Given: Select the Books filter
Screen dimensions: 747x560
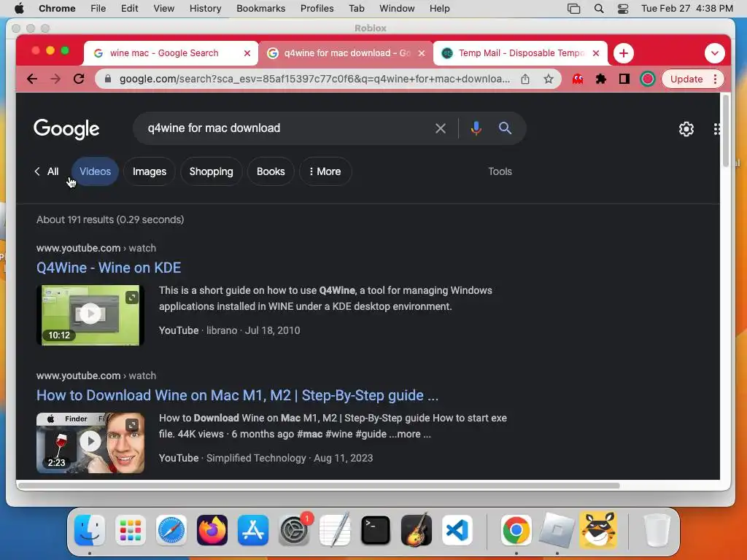Looking at the screenshot, I should 271,171.
